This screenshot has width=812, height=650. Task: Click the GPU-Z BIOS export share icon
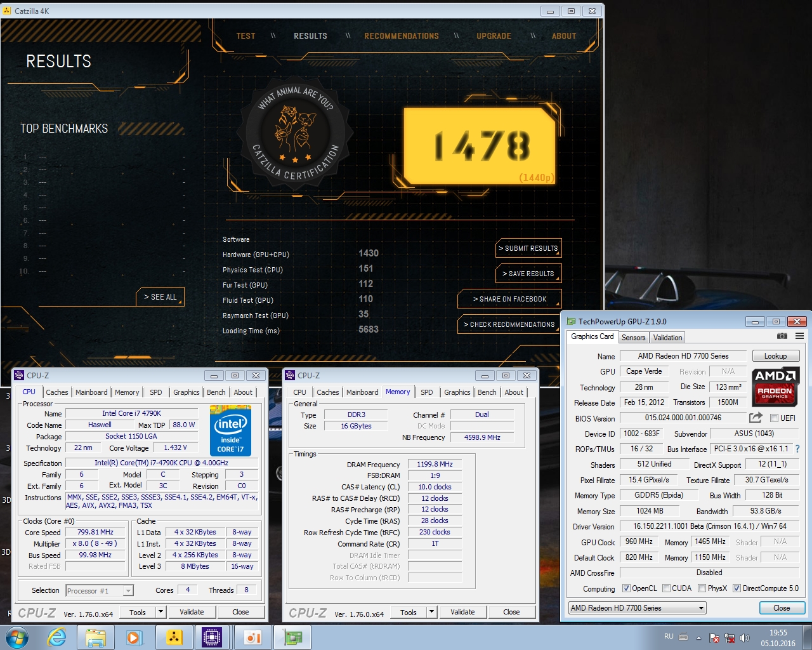[756, 418]
